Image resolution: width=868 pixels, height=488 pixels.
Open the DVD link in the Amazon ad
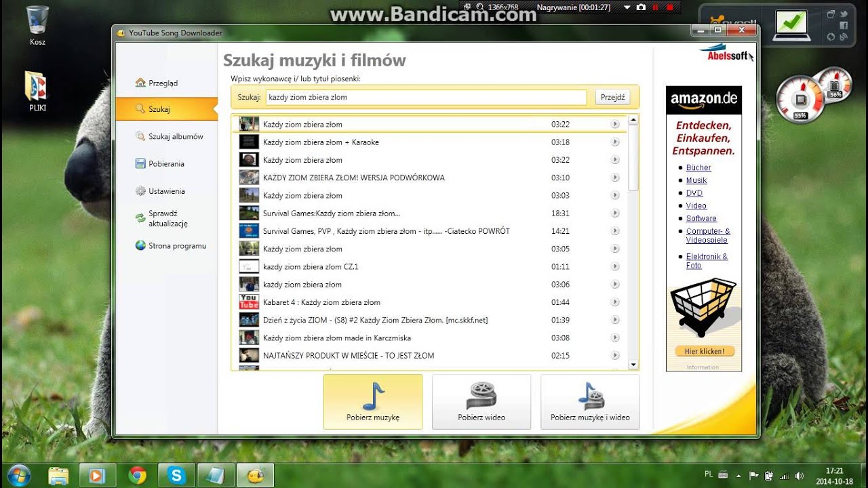(694, 193)
